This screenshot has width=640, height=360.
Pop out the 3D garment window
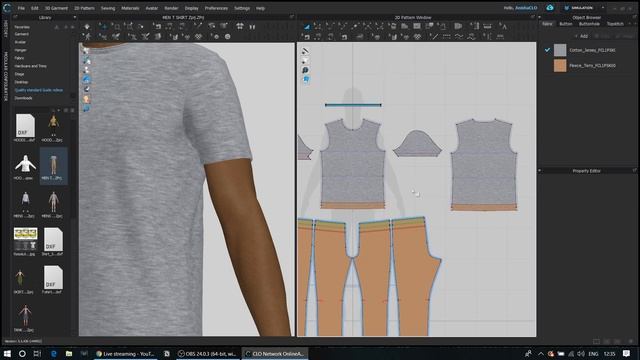click(x=291, y=17)
